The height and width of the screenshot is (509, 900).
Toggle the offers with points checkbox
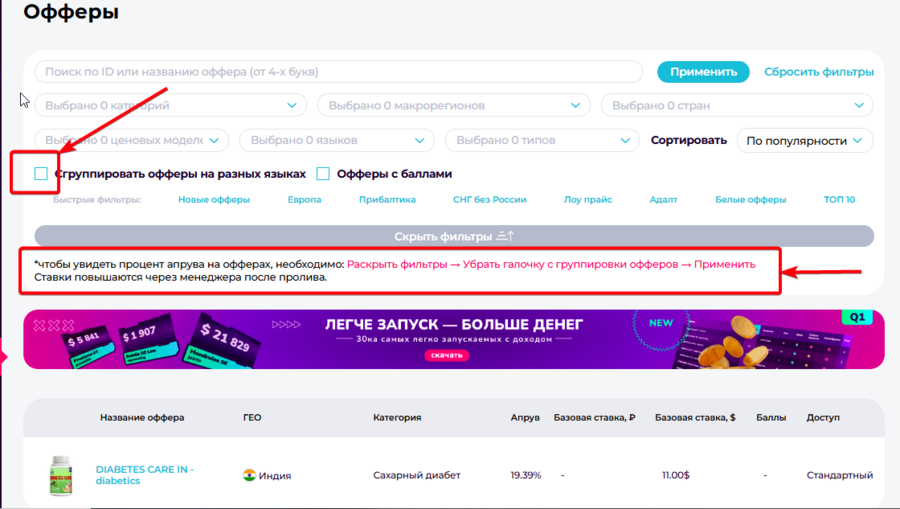click(323, 174)
